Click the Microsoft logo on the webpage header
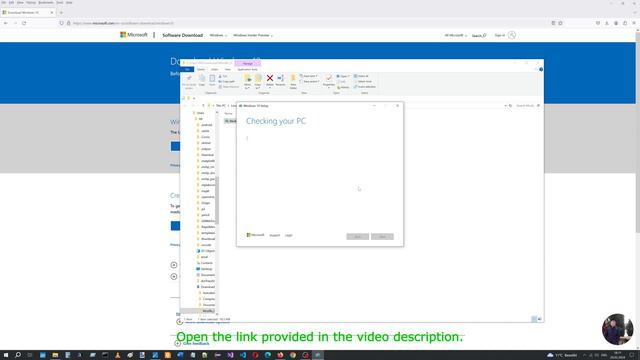The height and width of the screenshot is (360, 640). [x=133, y=35]
